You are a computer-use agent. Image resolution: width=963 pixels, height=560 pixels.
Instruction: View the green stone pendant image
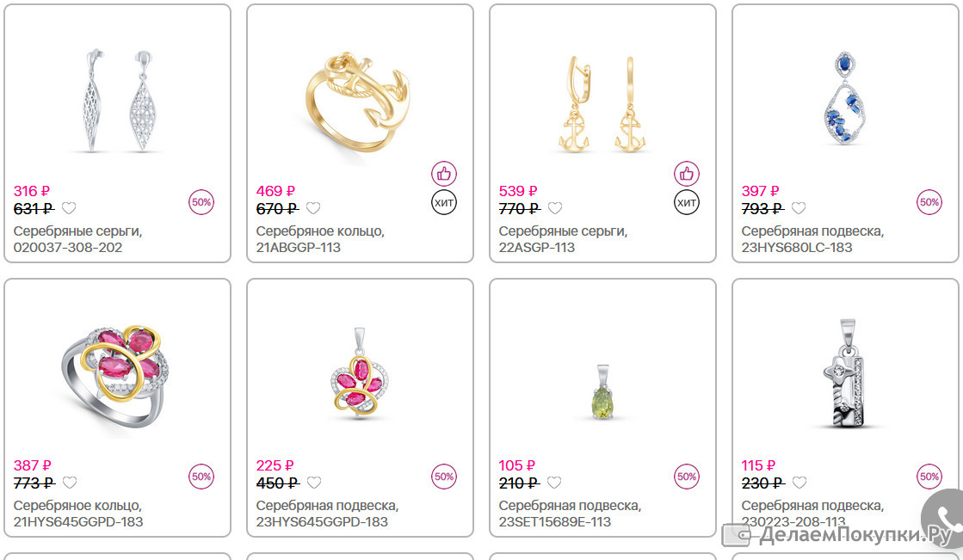click(x=602, y=391)
